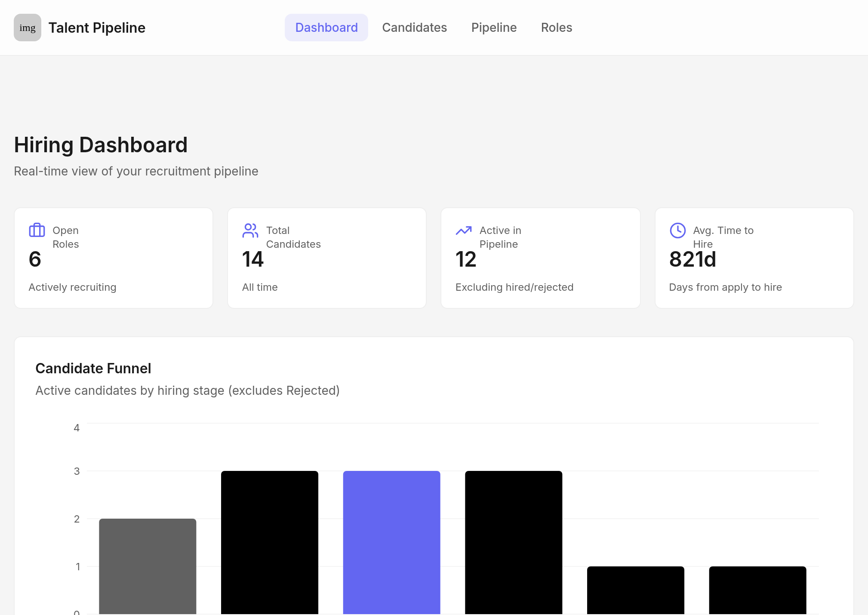
Task: Click the briefcase icon on Open Roles
Action: click(x=37, y=230)
